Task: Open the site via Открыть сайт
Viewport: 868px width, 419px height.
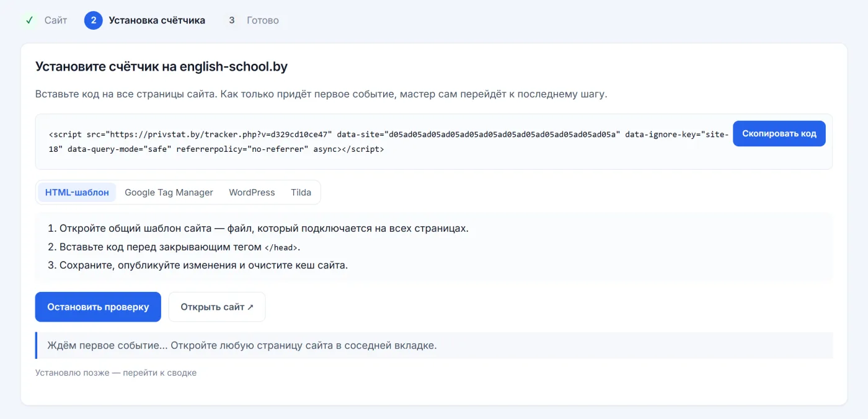Action: click(217, 307)
